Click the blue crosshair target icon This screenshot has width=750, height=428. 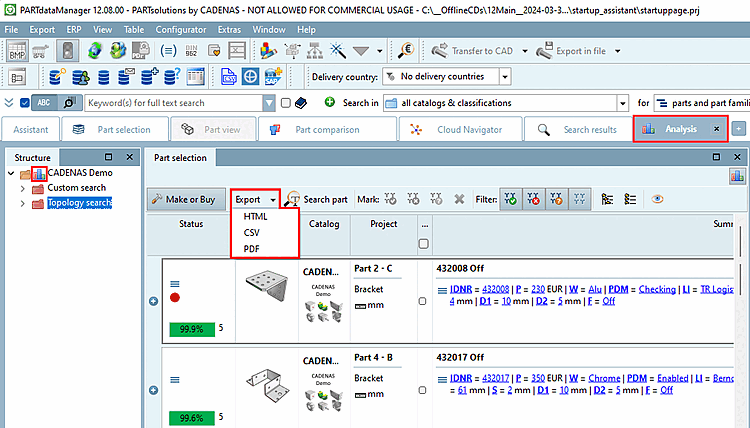click(x=250, y=77)
